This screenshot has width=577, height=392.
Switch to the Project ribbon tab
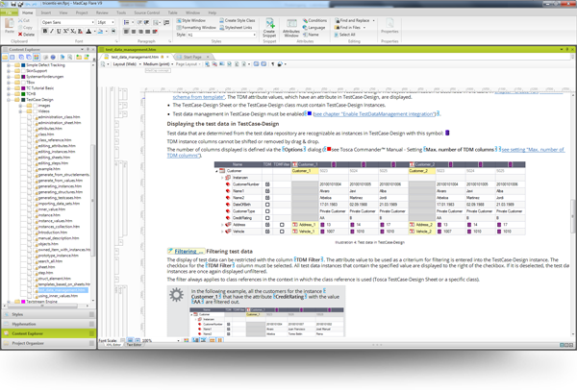tap(82, 12)
